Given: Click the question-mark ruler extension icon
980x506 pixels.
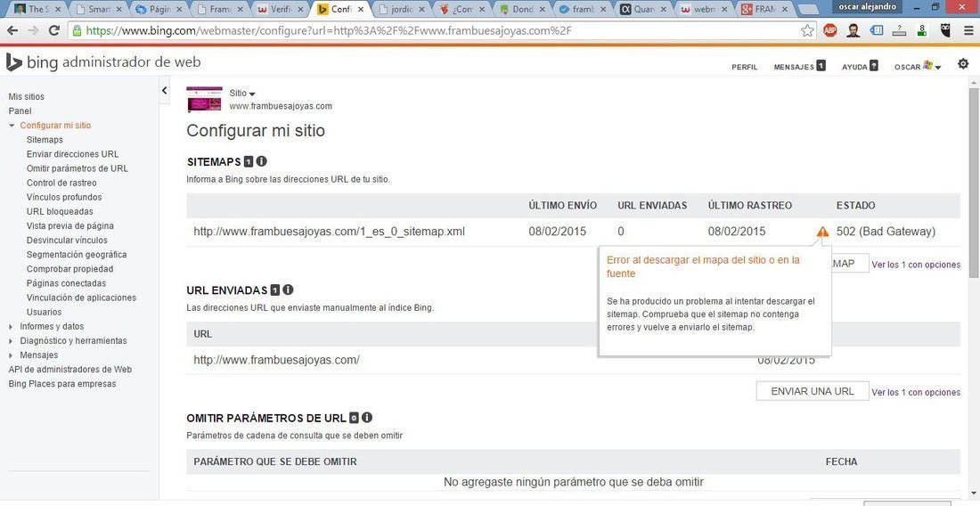Looking at the screenshot, I should [x=900, y=30].
